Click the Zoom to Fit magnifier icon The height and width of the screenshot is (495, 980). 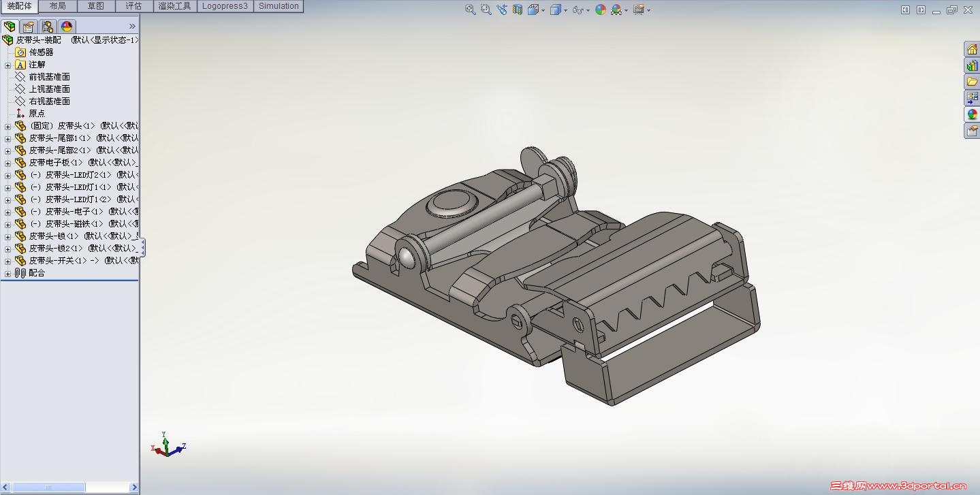471,10
